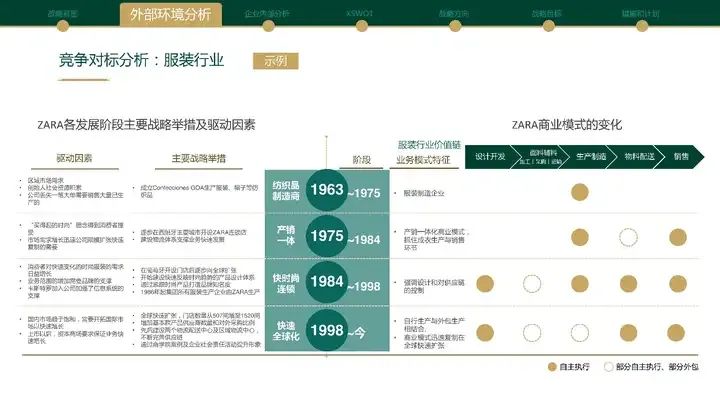Viewport: 720px width, 405px height.
Task: Click the 1984 year circle
Action: point(326,282)
